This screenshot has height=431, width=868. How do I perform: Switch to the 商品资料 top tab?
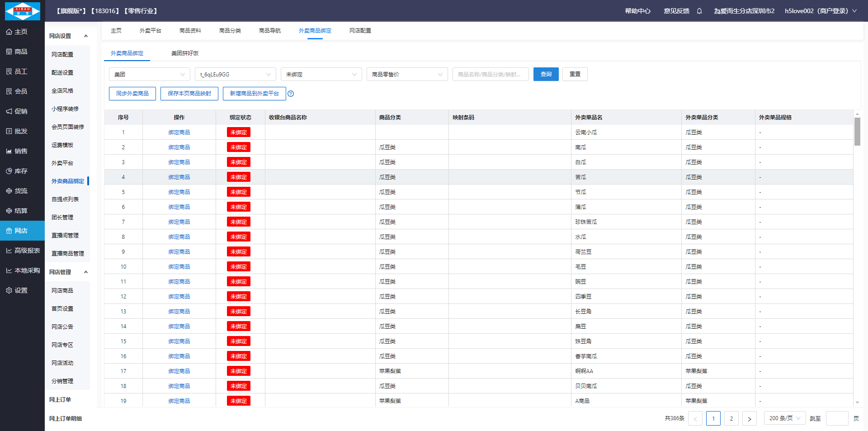click(x=190, y=31)
